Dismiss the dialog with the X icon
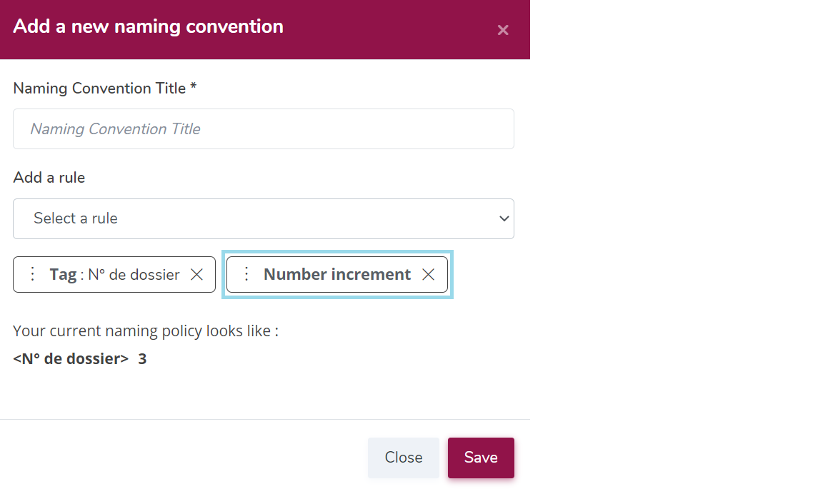Image resolution: width=823 pixels, height=504 pixels. tap(503, 30)
